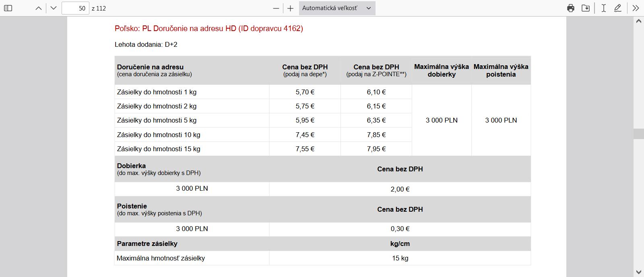This screenshot has height=277, width=644.
Task: Toggle the PDF sidebar panel
Action: [8, 8]
